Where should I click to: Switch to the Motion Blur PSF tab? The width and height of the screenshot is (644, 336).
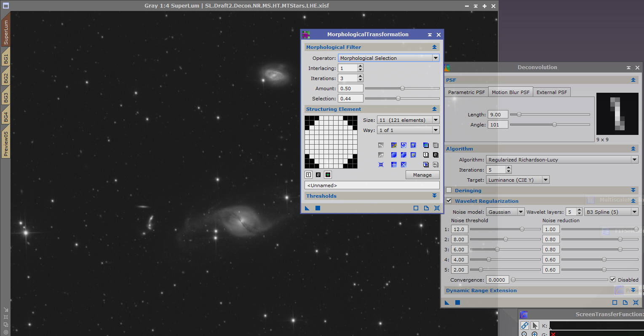tap(510, 92)
